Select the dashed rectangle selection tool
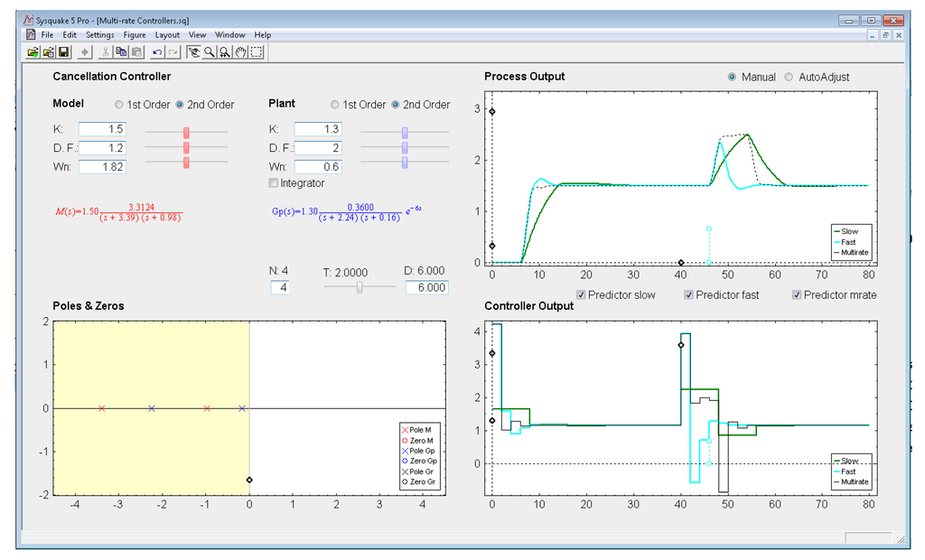The height and width of the screenshot is (560, 925). coord(257,52)
